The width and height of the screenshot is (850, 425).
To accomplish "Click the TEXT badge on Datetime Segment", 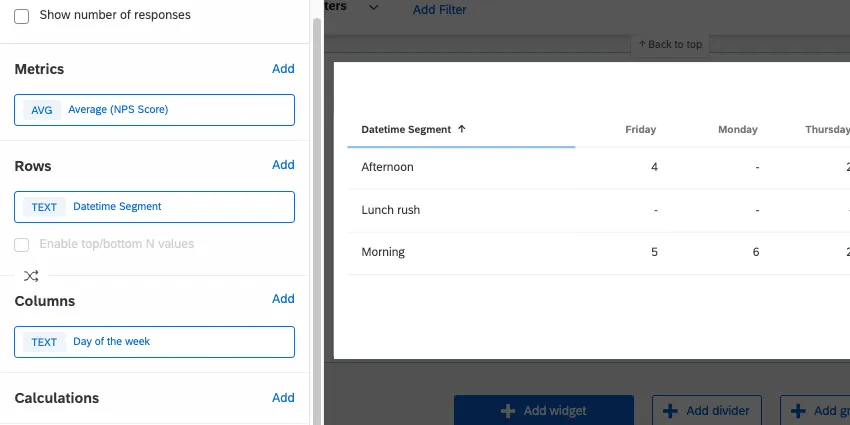I will [44, 207].
